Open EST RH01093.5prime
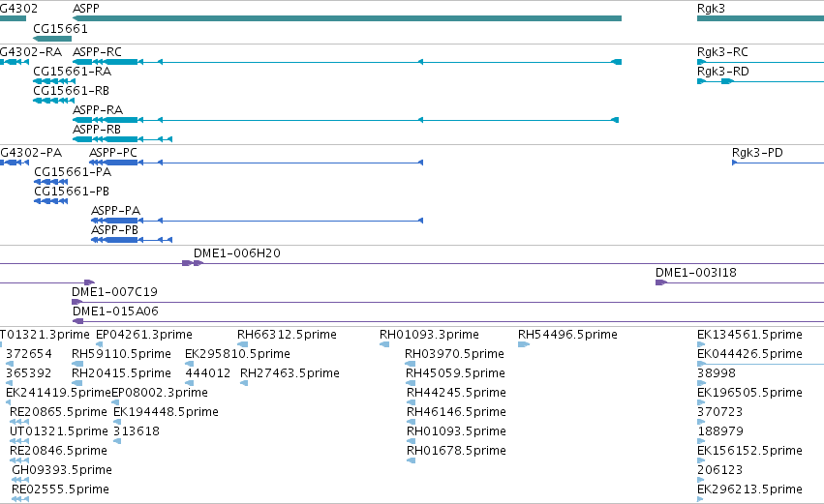This screenshot has height=504, width=824. point(457,431)
